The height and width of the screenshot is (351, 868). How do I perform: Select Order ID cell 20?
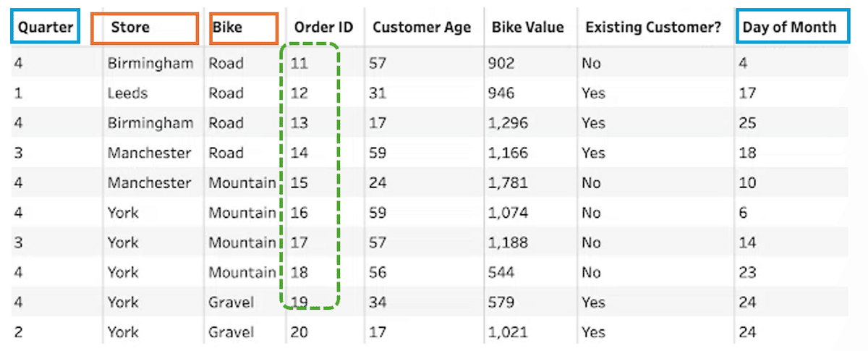point(299,332)
